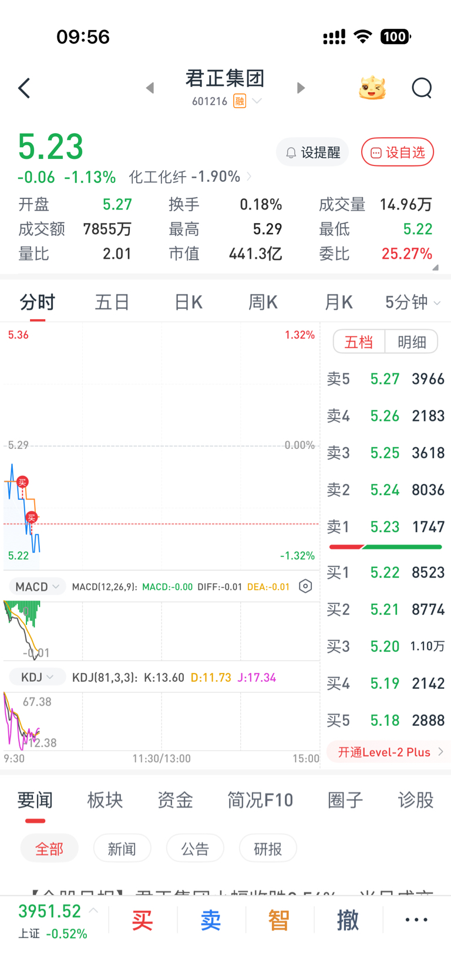The image size is (451, 980).
Task: Add to watchlist 设自选
Action: 398,153
